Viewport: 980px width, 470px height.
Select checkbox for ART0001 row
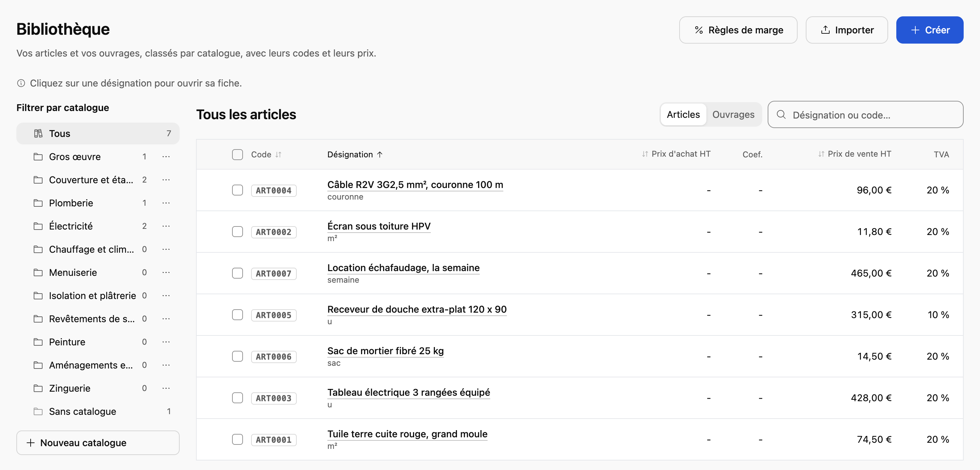point(238,439)
